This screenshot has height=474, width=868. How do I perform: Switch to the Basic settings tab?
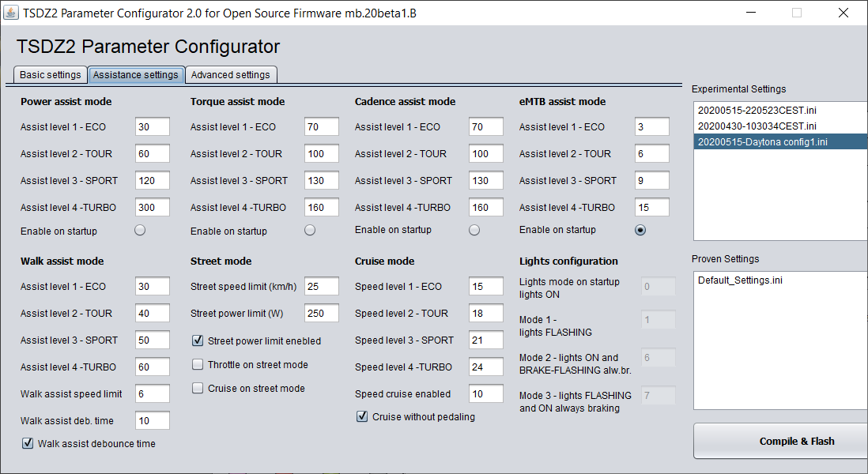point(51,75)
